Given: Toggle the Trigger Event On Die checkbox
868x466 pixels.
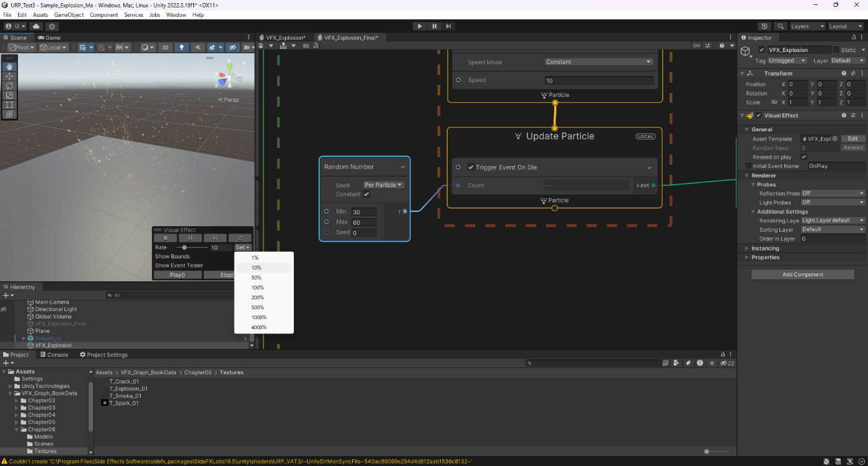Looking at the screenshot, I should 471,167.
